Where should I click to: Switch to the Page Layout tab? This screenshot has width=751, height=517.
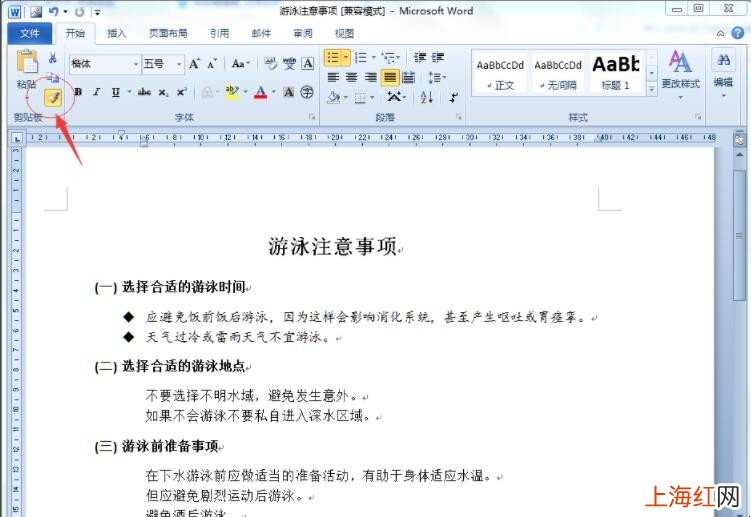[168, 33]
